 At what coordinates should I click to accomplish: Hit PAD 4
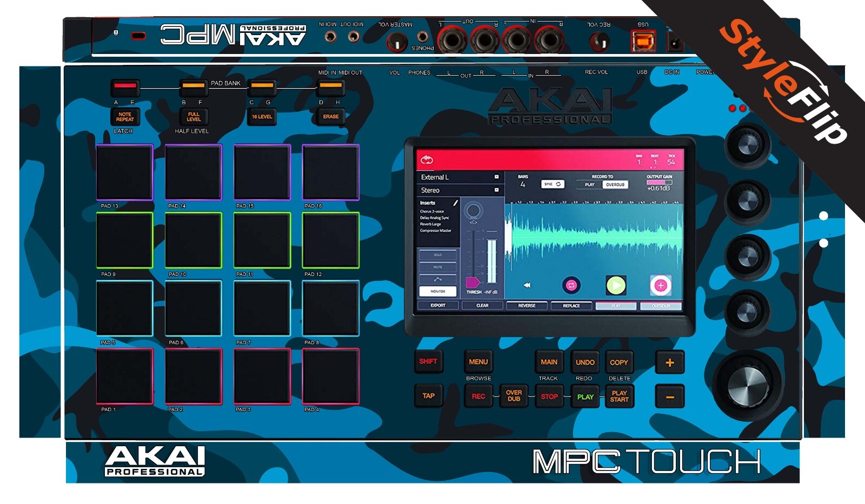pyautogui.click(x=330, y=377)
